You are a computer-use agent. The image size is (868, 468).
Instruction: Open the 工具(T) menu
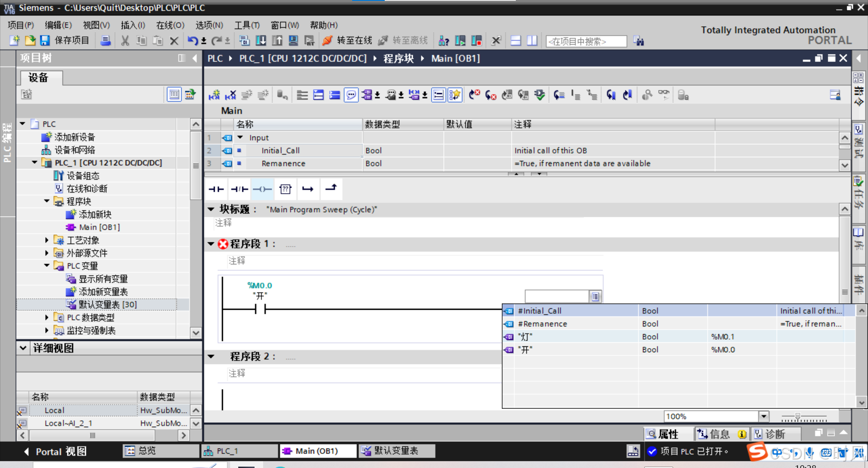(x=247, y=25)
